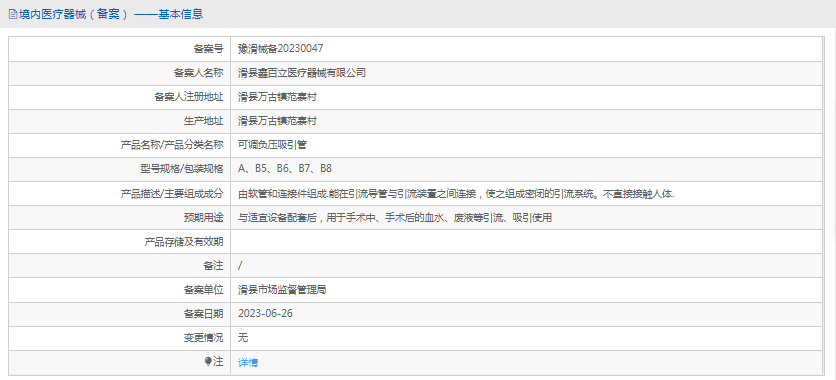Select the intended use text 与适宜设备配套后
The image size is (836, 380).
tap(395, 217)
